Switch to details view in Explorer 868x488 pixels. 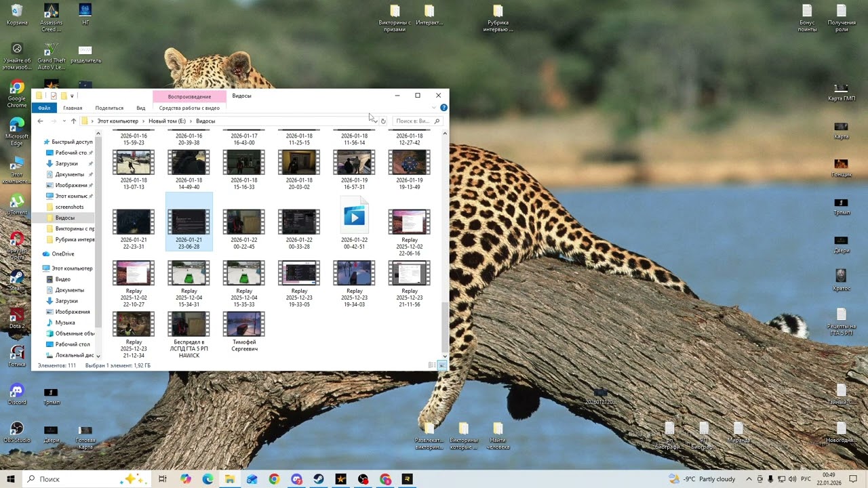(x=432, y=365)
